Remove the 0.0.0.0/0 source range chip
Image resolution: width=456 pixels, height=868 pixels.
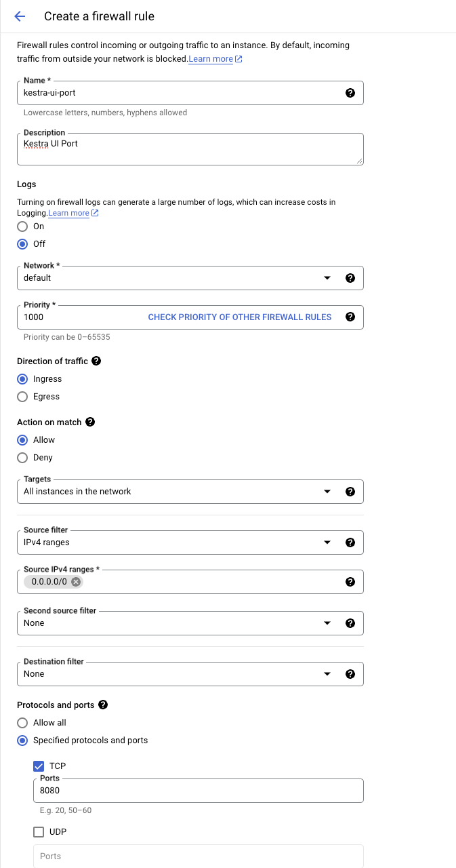75,581
